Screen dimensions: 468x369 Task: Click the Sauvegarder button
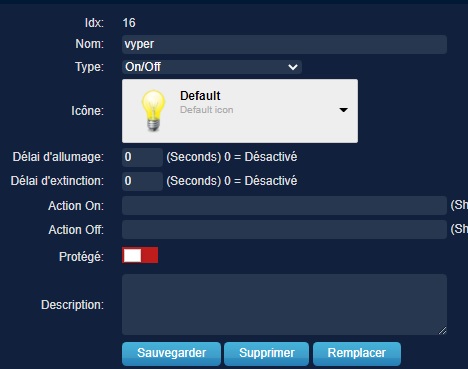(x=171, y=353)
